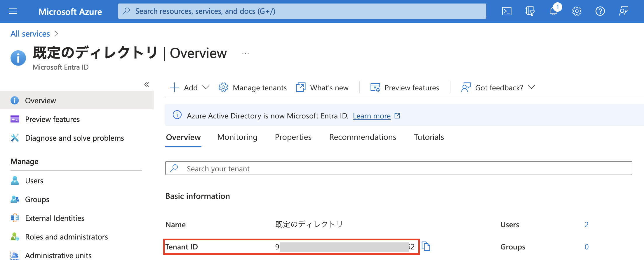Click the Preview features toolbar icon

pos(375,87)
